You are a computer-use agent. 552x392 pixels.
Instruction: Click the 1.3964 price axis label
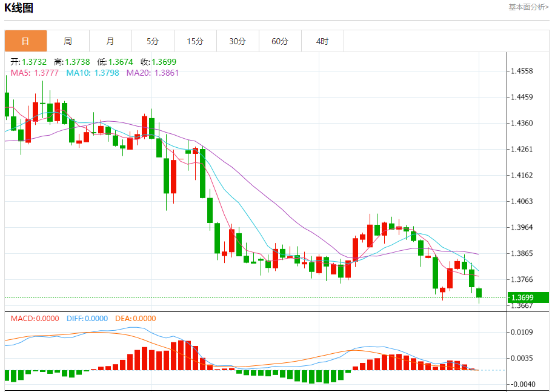click(x=522, y=227)
